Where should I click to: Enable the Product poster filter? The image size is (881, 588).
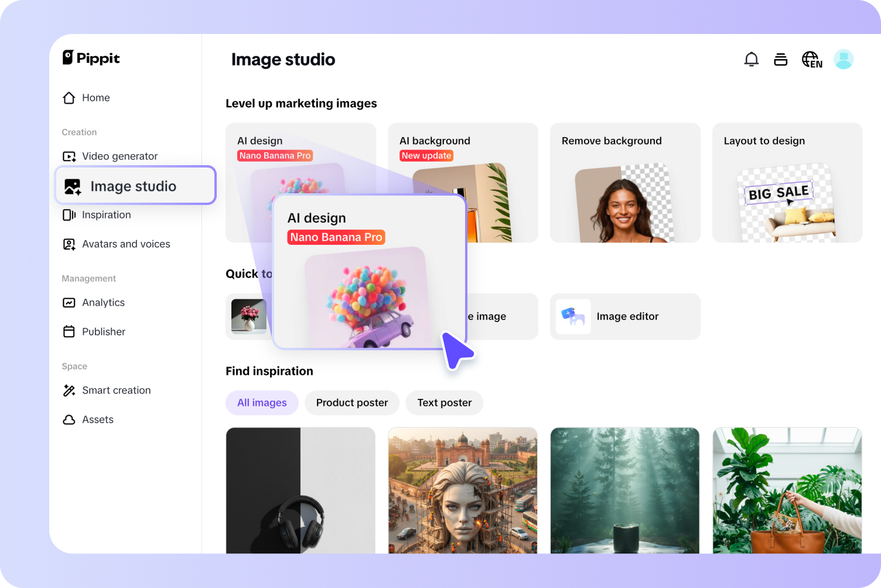point(351,402)
